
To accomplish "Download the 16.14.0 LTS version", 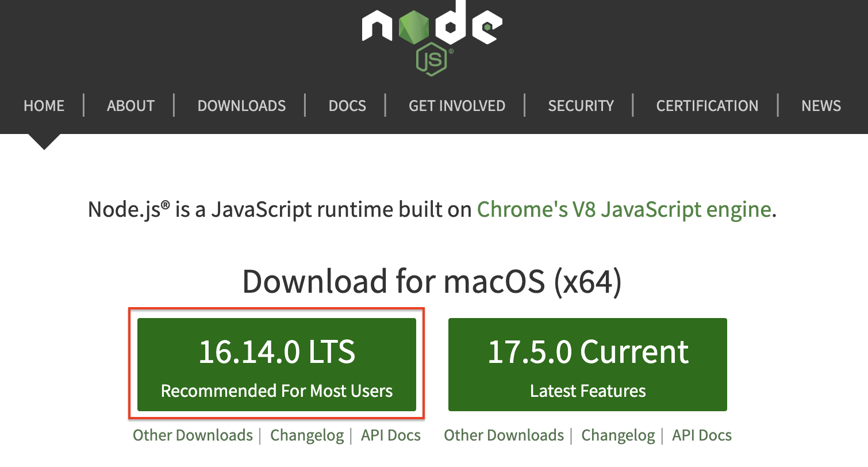I will click(276, 365).
